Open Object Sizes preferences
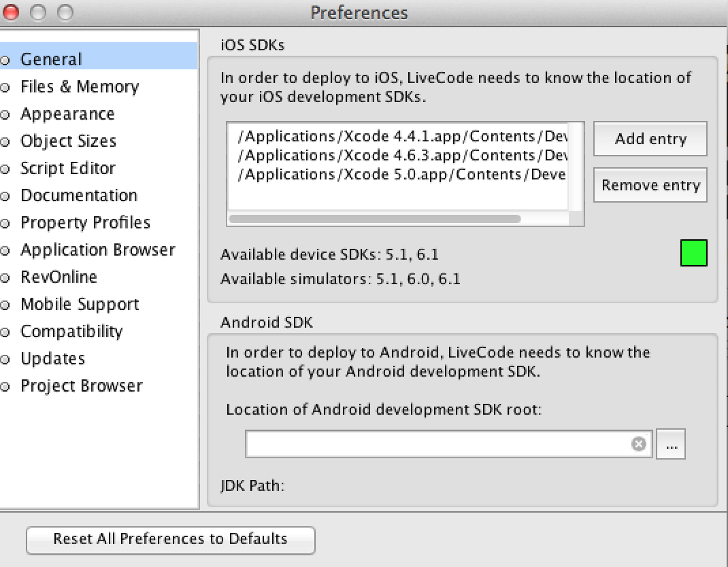The height and width of the screenshot is (567, 728). (68, 141)
